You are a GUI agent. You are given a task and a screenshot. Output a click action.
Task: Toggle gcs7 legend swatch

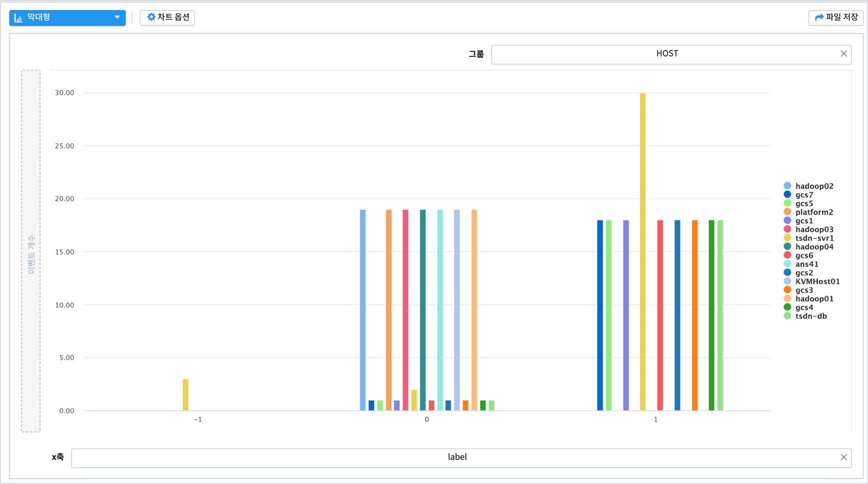(787, 194)
